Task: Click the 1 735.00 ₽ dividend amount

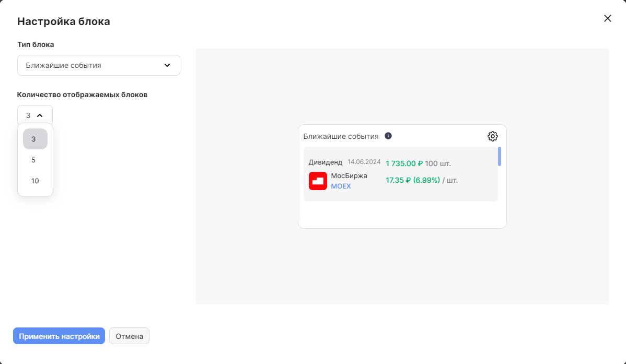Action: tap(404, 163)
